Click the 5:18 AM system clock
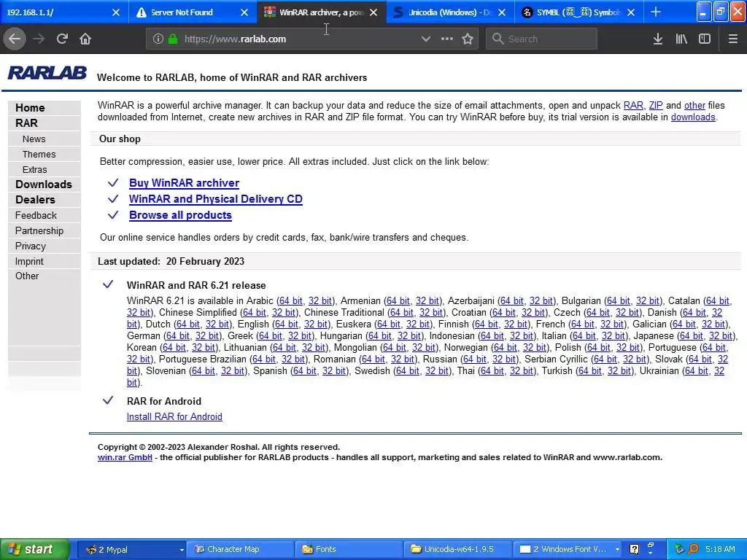 pos(720,549)
